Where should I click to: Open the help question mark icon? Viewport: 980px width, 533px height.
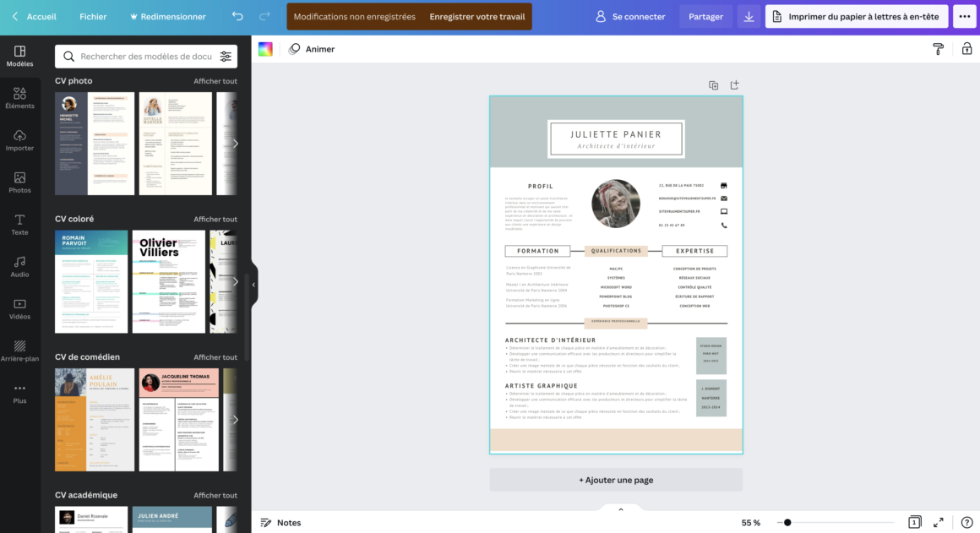click(966, 522)
